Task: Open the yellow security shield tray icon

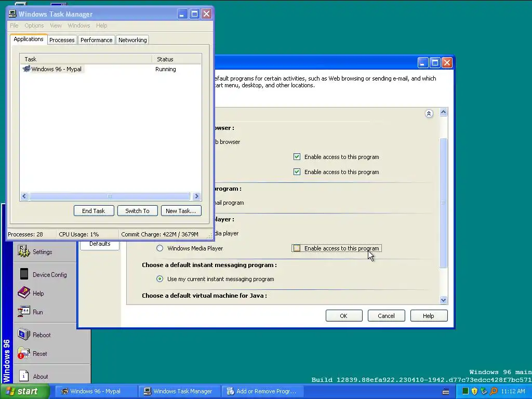Action: click(x=475, y=391)
